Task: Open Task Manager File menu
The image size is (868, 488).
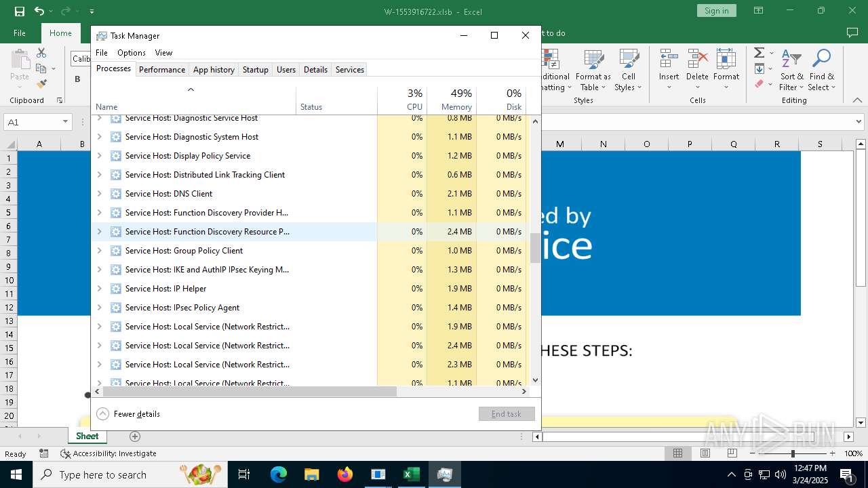Action: click(x=102, y=53)
